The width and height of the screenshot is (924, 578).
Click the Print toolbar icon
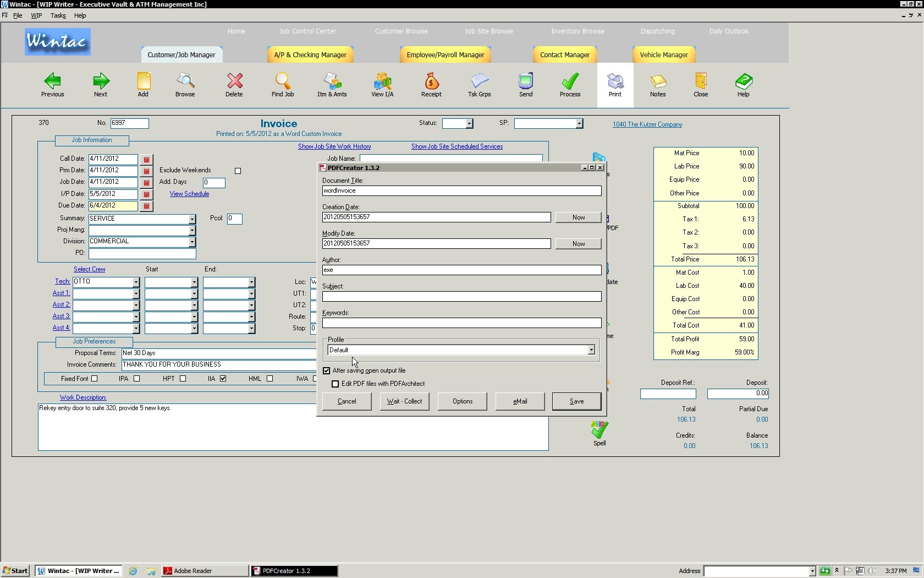pos(615,85)
